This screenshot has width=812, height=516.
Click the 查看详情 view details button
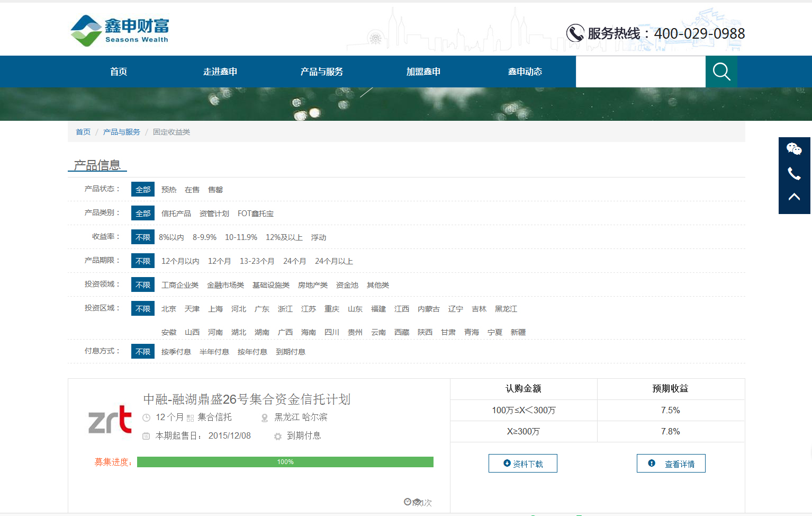671,464
